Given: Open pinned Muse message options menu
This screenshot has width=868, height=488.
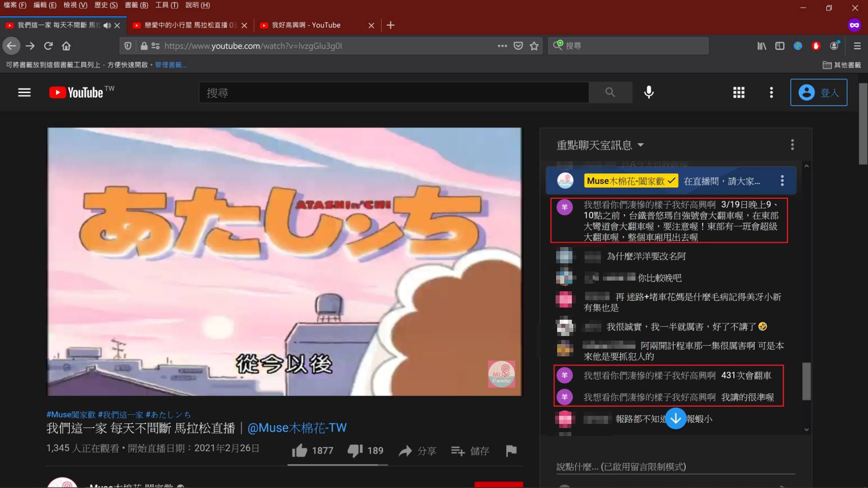Looking at the screenshot, I should (x=782, y=180).
